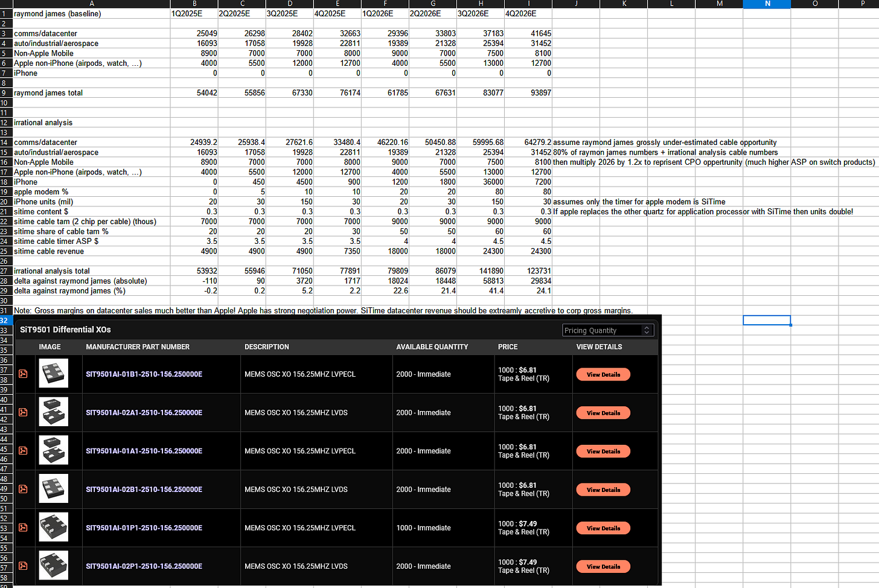
Task: View Details for SIT9501AI-02B1-2510-156.250000E
Action: [x=603, y=490]
